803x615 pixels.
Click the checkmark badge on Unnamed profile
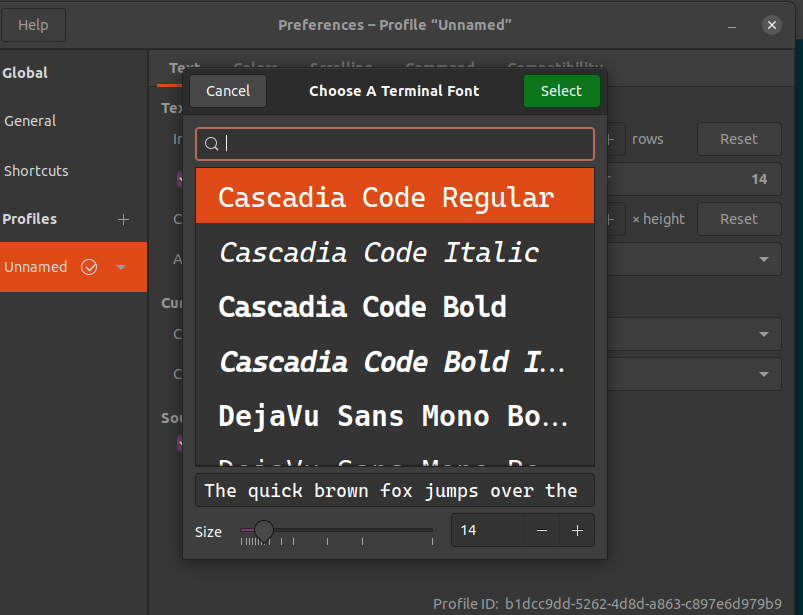(89, 267)
